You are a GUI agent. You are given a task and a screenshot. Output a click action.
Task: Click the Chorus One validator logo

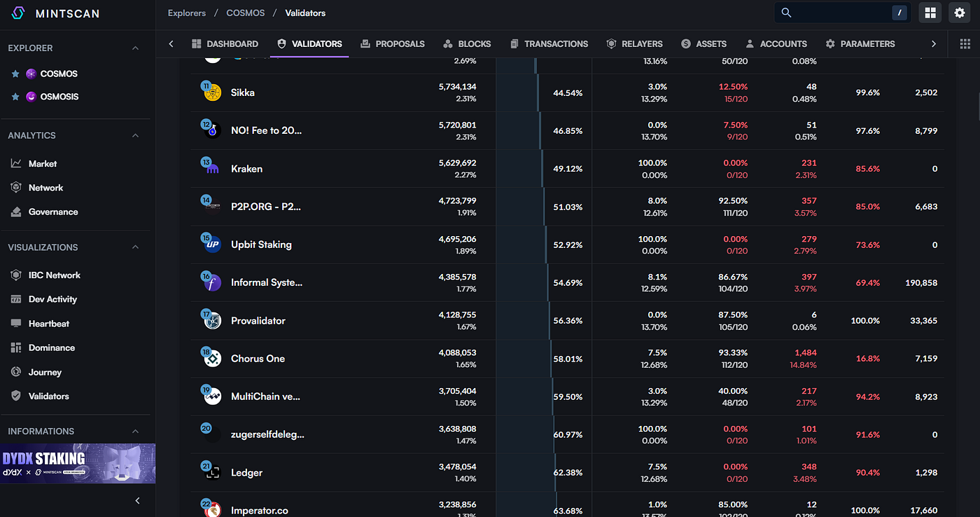(x=212, y=358)
